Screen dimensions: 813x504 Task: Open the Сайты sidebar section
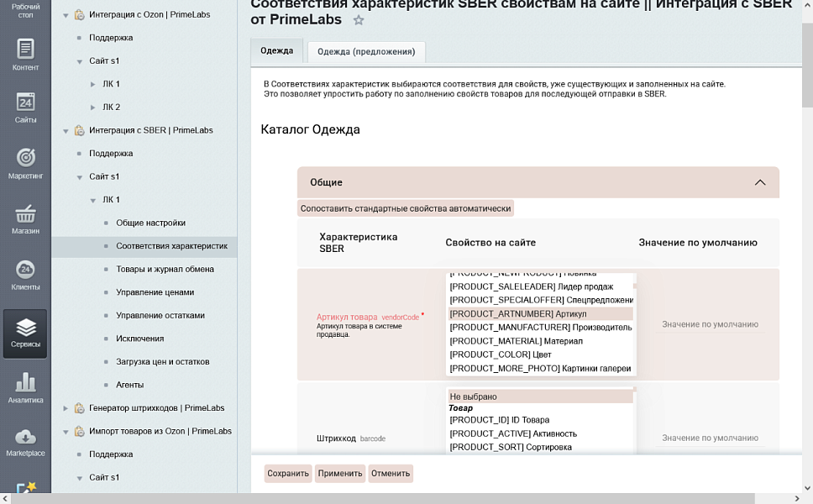(24, 109)
